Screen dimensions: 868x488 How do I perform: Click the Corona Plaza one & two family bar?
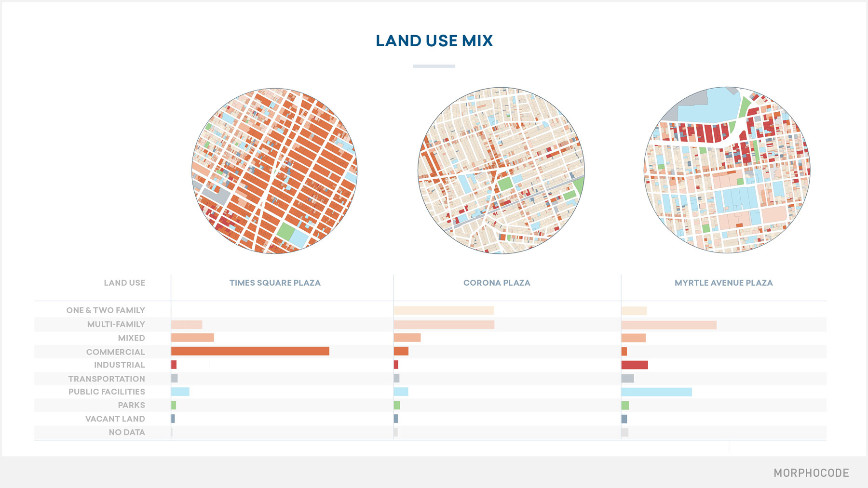coord(444,310)
